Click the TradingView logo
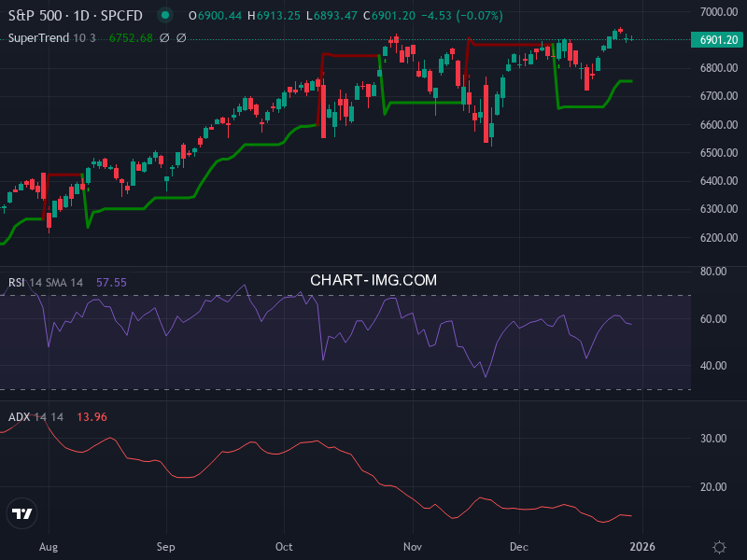Viewport: 747px width, 560px height. (22, 513)
